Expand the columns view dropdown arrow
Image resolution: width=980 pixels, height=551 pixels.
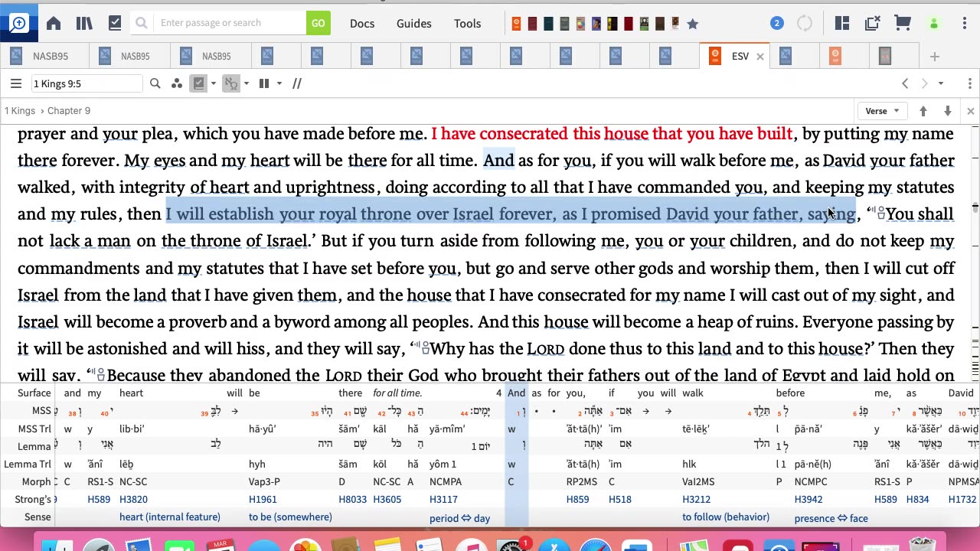(279, 83)
